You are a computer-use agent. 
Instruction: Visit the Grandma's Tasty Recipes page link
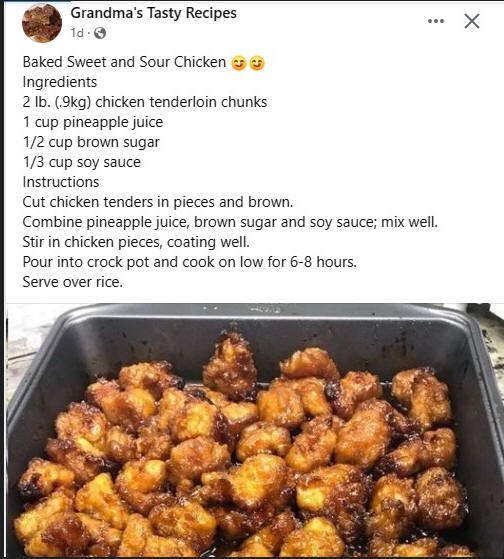(x=154, y=13)
